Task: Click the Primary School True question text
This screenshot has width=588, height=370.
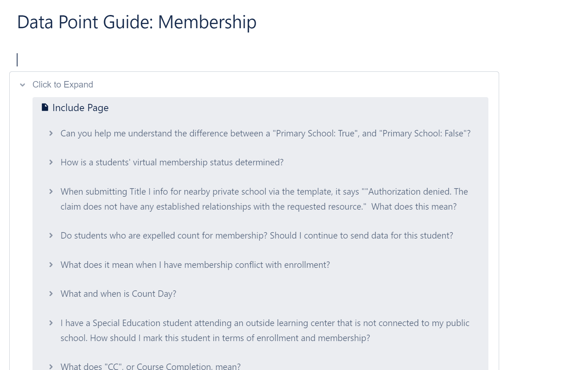Action: [266, 134]
